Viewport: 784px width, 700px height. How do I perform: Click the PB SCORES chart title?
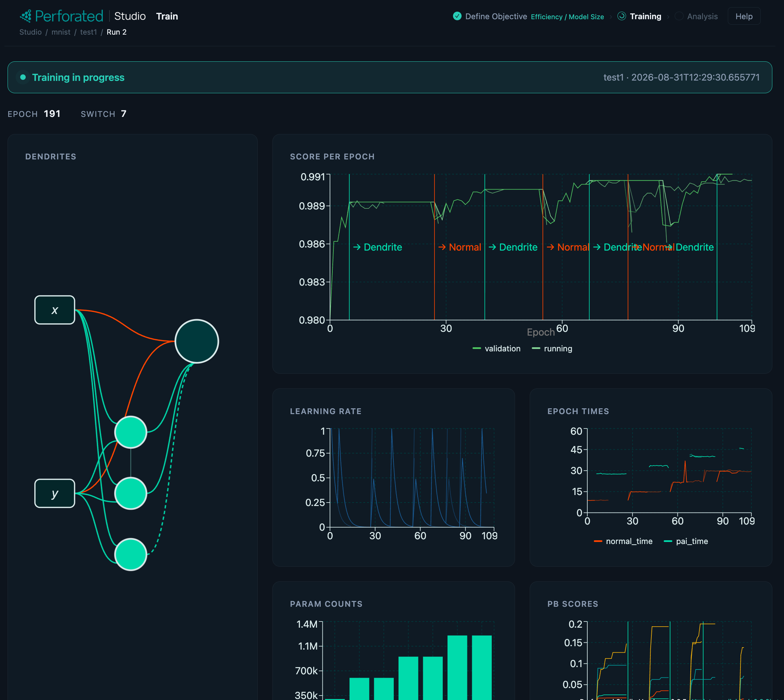pos(573,604)
